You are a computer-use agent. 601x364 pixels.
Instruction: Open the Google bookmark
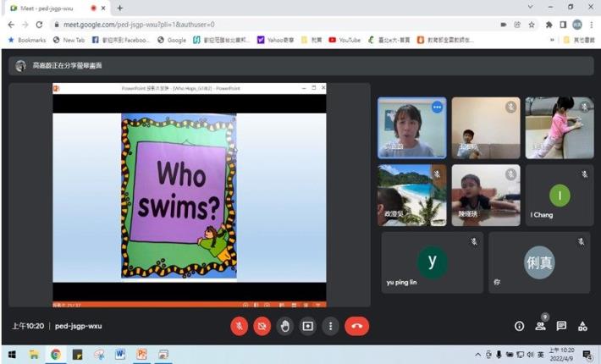click(171, 40)
